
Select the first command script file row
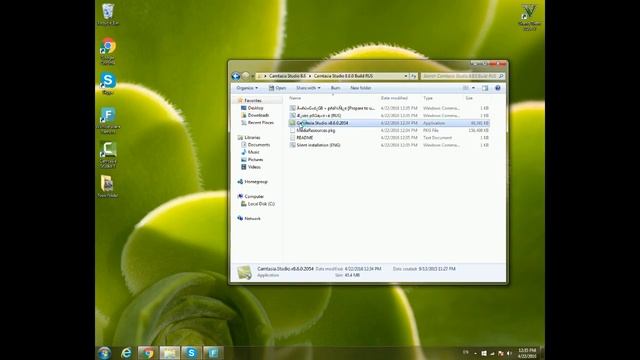pyautogui.click(x=389, y=108)
